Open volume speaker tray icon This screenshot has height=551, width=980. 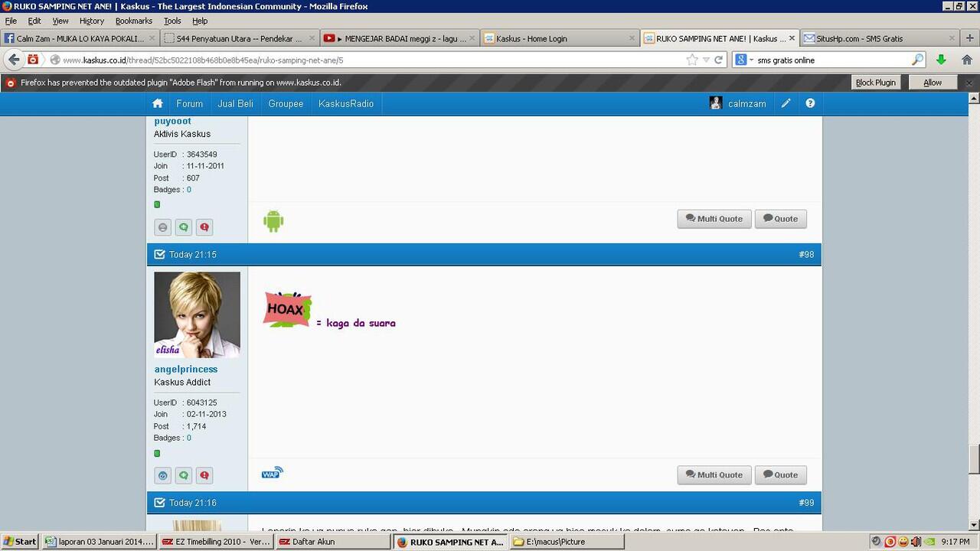(916, 542)
